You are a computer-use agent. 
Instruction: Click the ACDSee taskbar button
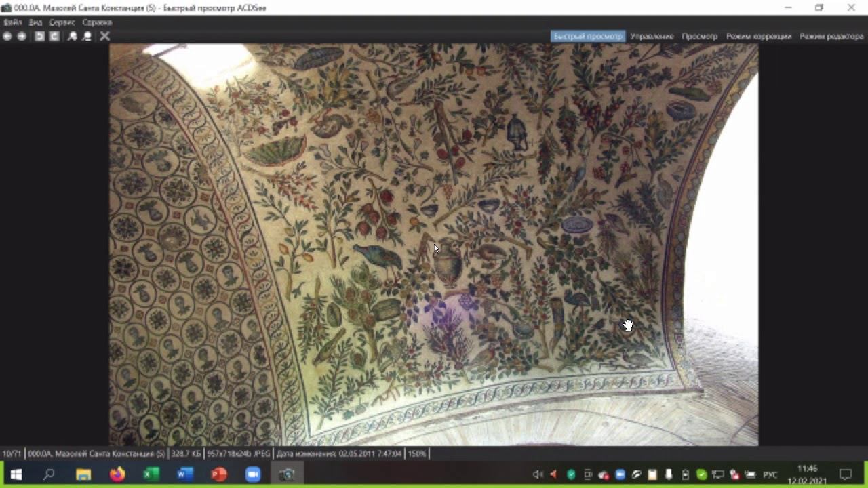[287, 474]
